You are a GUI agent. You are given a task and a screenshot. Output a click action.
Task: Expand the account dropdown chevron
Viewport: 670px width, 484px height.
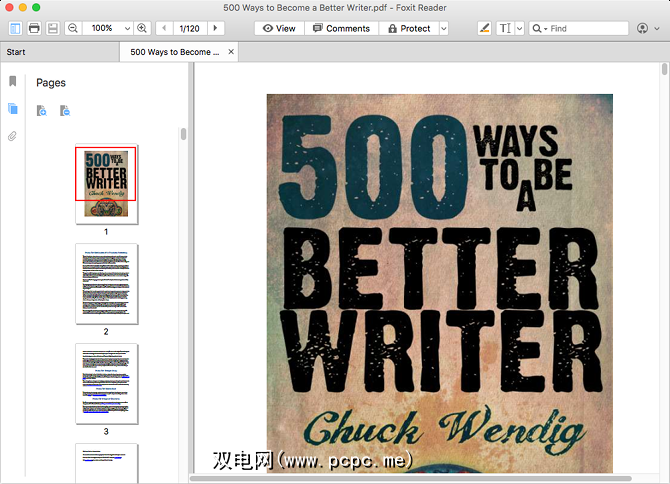pos(657,29)
